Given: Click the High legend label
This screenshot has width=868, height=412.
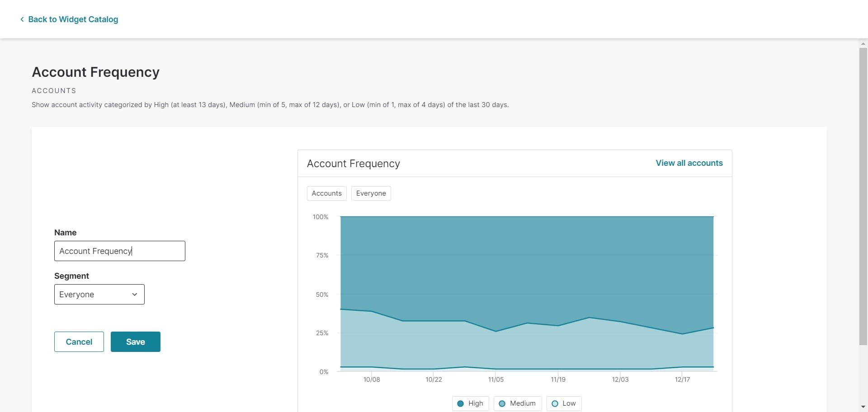Looking at the screenshot, I should [x=476, y=403].
